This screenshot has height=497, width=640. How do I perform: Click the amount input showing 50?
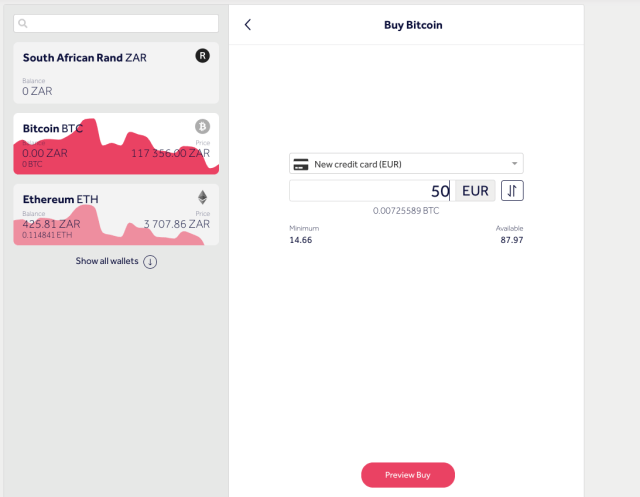pos(370,190)
